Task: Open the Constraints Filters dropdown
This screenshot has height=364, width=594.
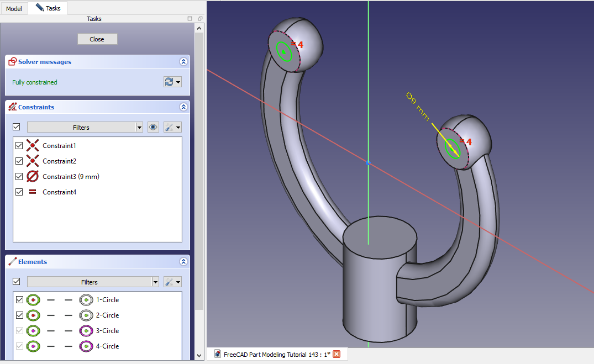Action: [x=139, y=127]
